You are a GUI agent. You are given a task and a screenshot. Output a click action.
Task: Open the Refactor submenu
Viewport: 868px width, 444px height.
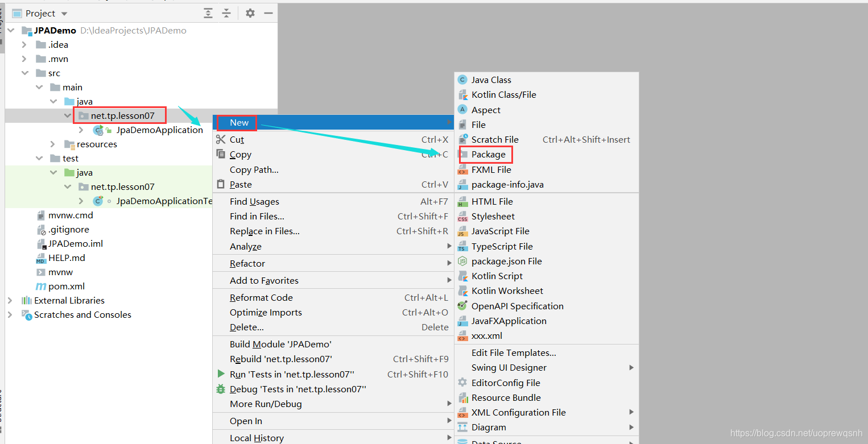point(333,263)
